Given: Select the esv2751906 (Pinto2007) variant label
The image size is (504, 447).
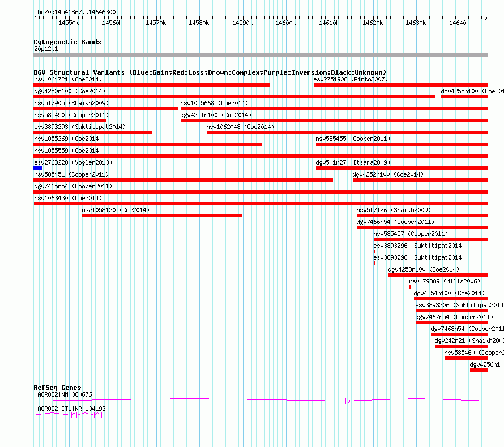Looking at the screenshot, I should pyautogui.click(x=351, y=79).
